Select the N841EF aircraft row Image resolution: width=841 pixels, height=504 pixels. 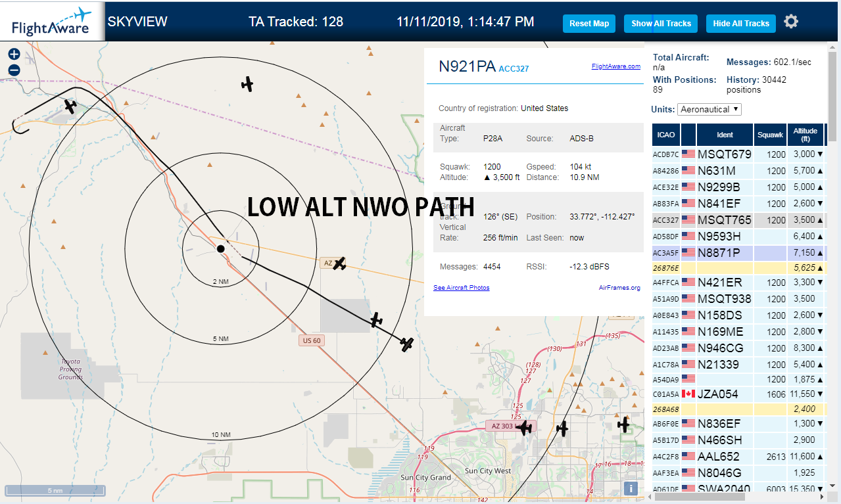(738, 204)
